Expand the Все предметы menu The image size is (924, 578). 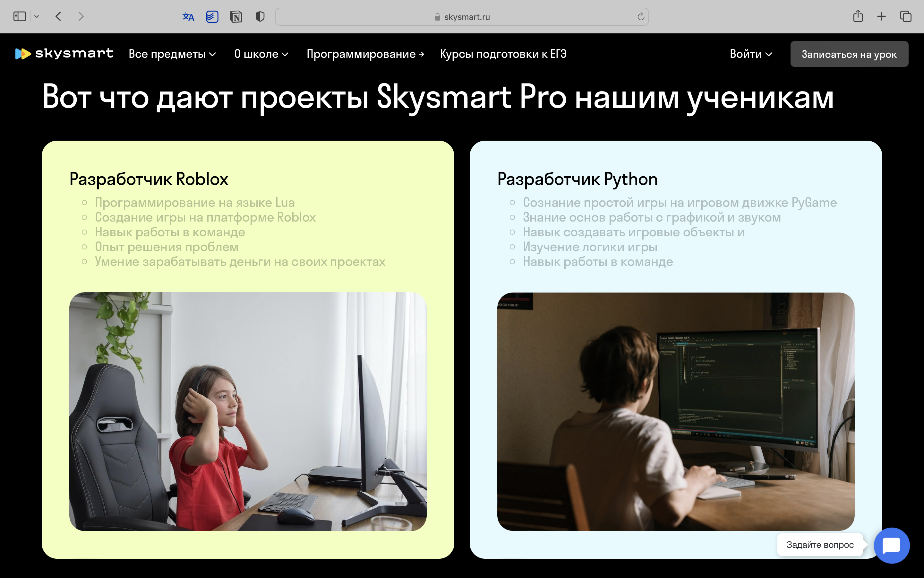coord(172,54)
